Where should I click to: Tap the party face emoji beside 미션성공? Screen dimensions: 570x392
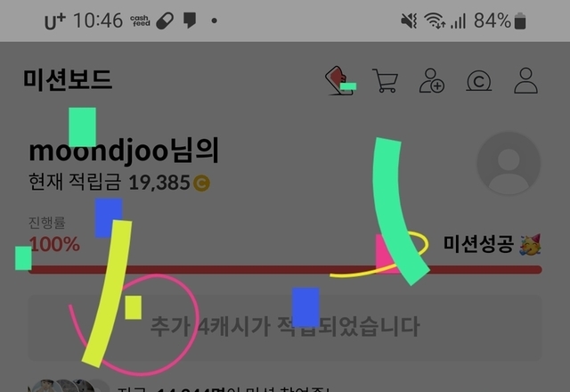pos(530,244)
